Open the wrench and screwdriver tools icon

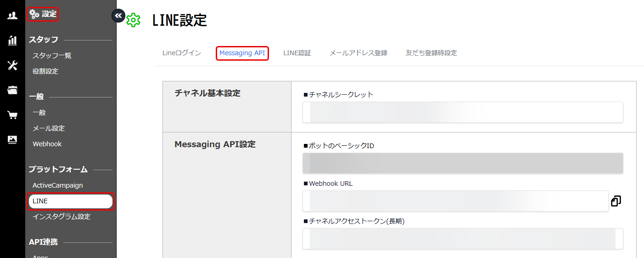click(12, 65)
